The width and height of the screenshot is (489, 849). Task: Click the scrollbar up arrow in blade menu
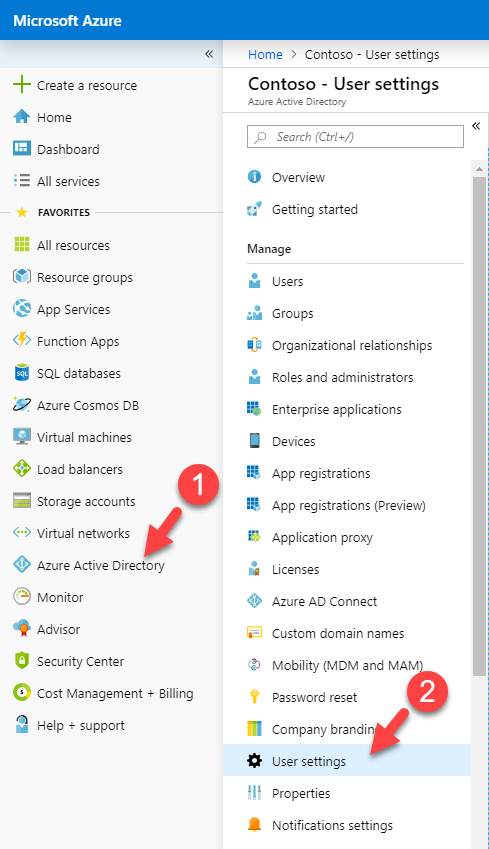(x=479, y=169)
